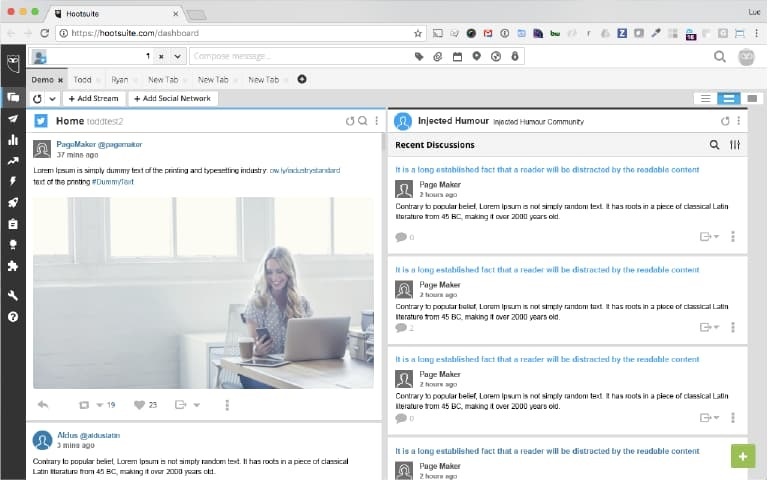Screen dimensions: 768x480
Task: Select the standard view layout toggle
Action: [x=728, y=98]
